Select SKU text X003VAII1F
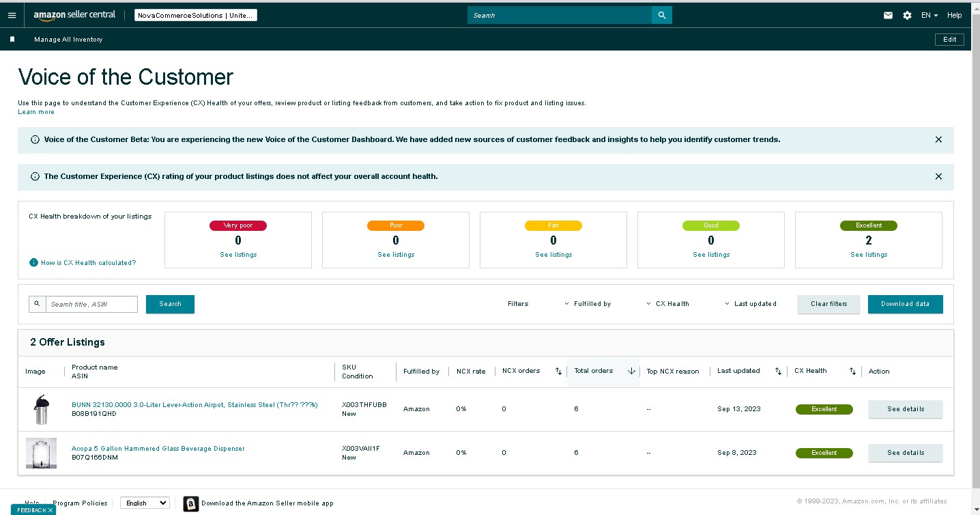The width and height of the screenshot is (980, 515). 361,449
